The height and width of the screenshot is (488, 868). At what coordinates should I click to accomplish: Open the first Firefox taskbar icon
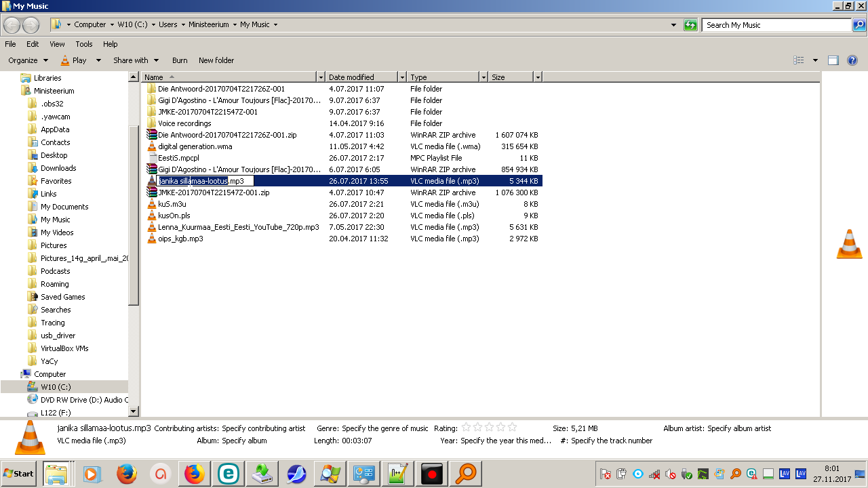126,474
